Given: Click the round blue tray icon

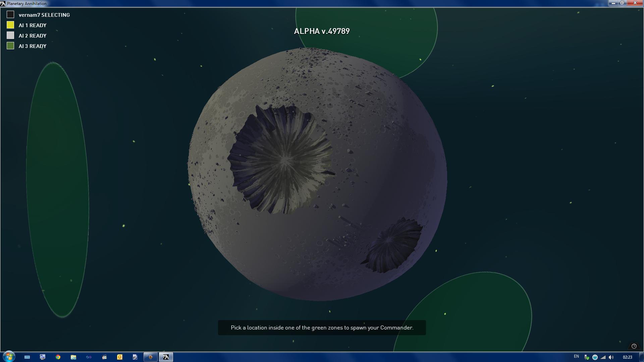Looking at the screenshot, I should (x=595, y=357).
